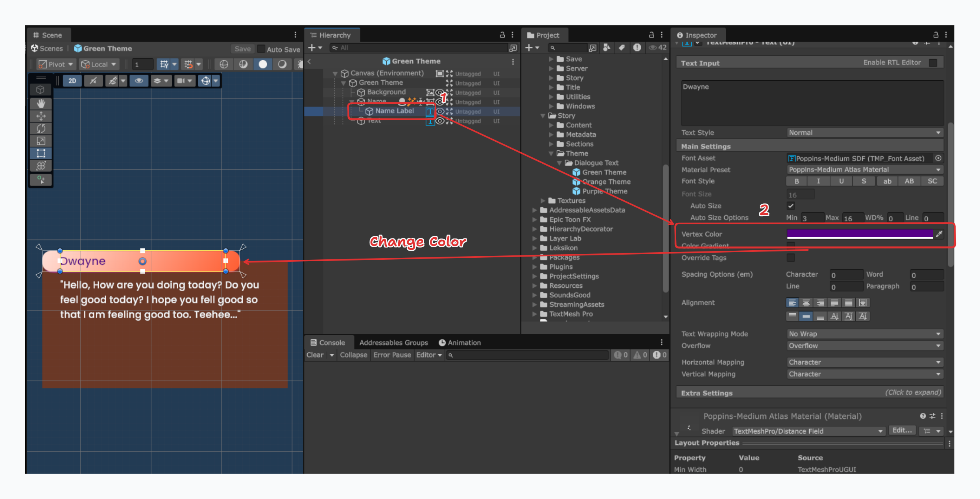The height and width of the screenshot is (499, 980).
Task: Select the Hand tool in the Scene toolbar
Action: (41, 103)
